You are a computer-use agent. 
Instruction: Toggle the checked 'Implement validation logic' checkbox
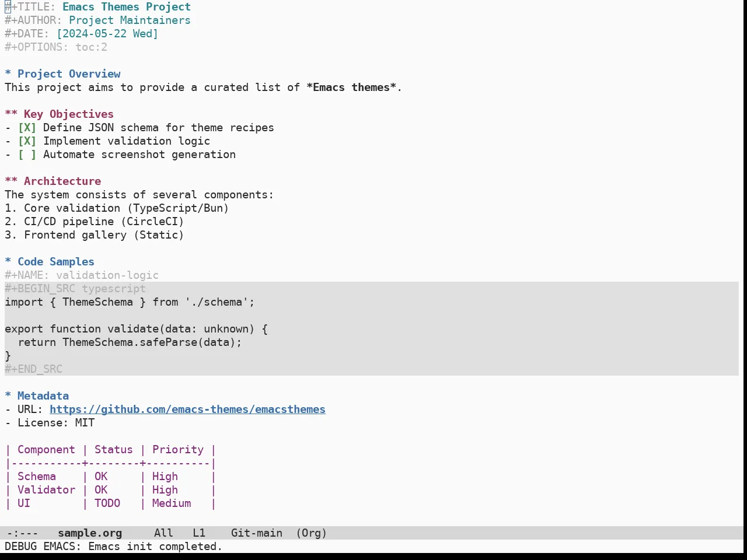tap(27, 141)
